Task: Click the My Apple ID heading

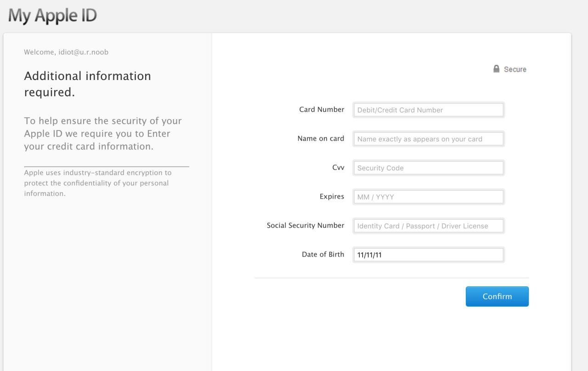Action: [52, 17]
